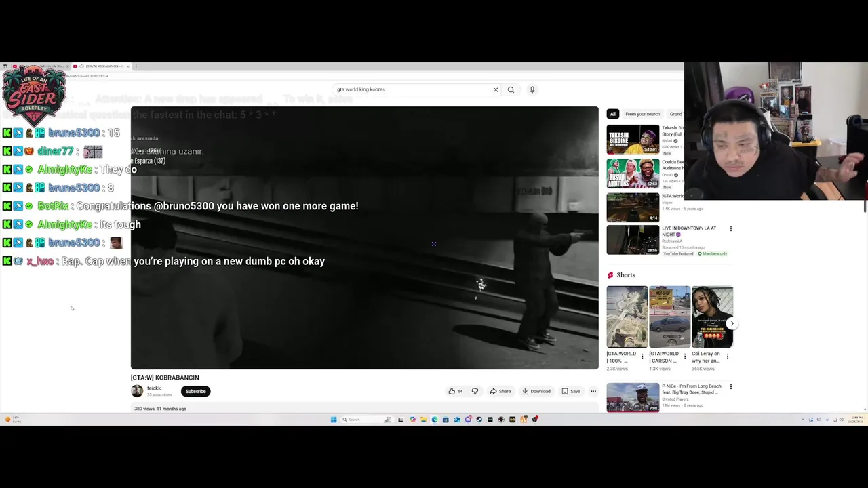Viewport: 868px width, 488px height.
Task: Open the Tekashi 6ix9ine video thumbnail
Action: click(633, 140)
